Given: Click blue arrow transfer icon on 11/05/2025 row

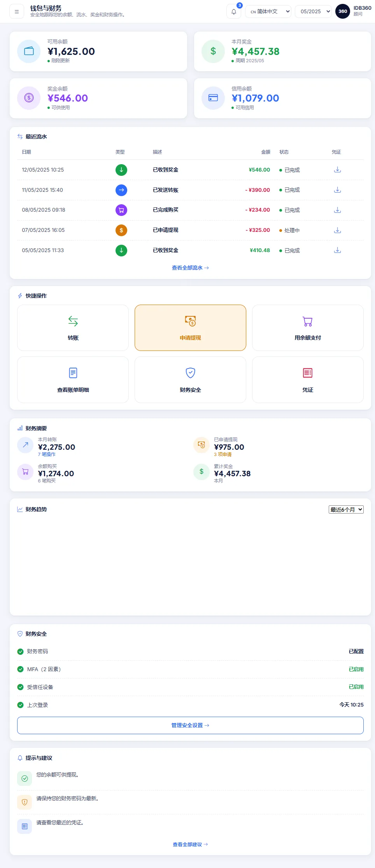Looking at the screenshot, I should pos(121,190).
